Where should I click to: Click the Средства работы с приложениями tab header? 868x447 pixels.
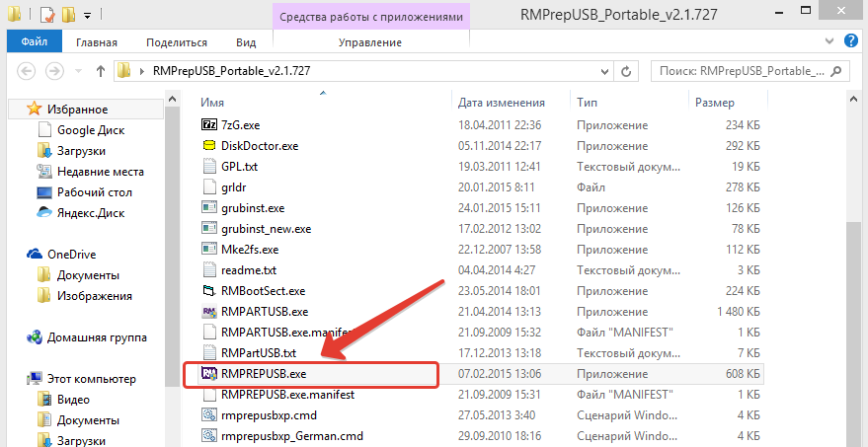[371, 17]
